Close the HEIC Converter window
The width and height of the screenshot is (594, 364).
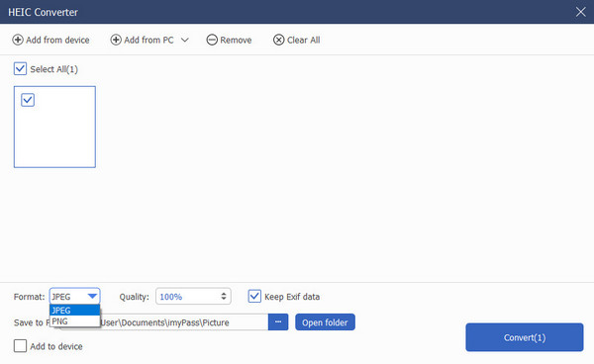pos(580,12)
